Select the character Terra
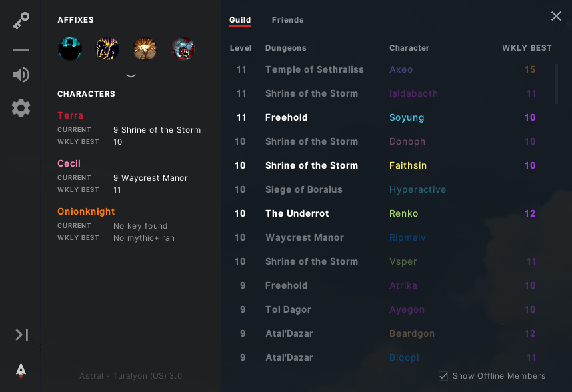Image resolution: width=572 pixels, height=392 pixels. coord(70,115)
